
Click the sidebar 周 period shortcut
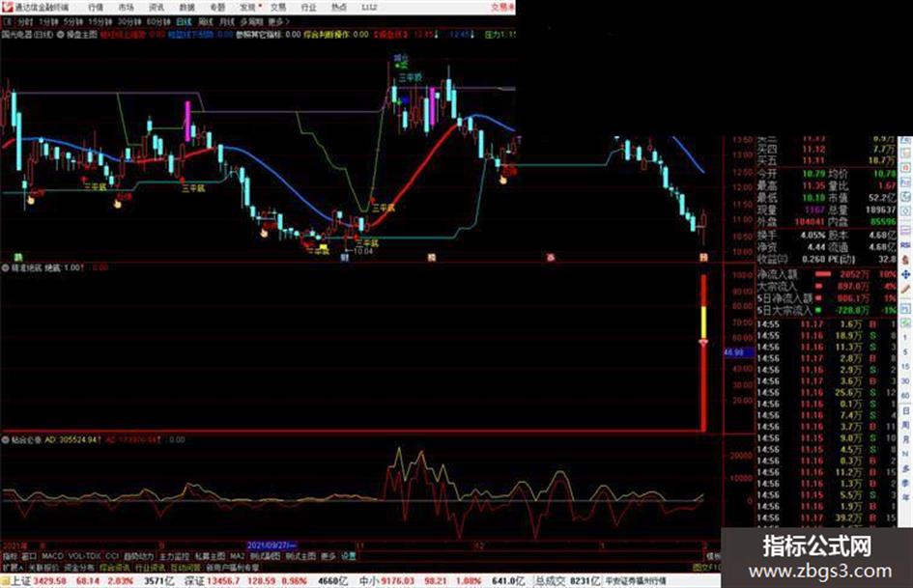(905, 426)
